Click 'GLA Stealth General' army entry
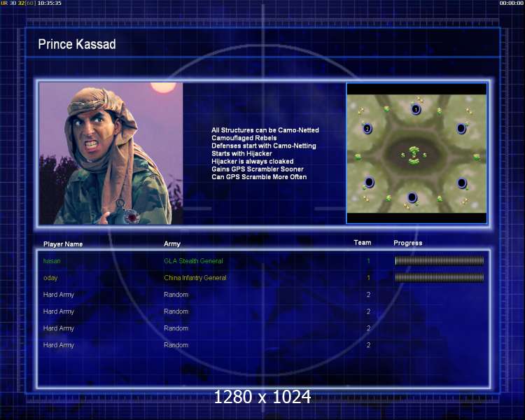Screen dimensions: 525x420 pyautogui.click(x=193, y=261)
